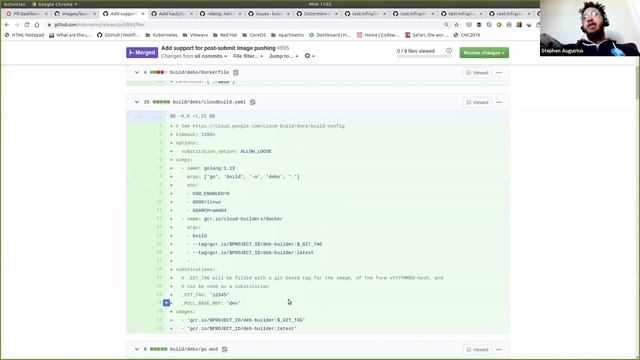Switch to the releng tab
This screenshot has width=640, height=360.
219,13
